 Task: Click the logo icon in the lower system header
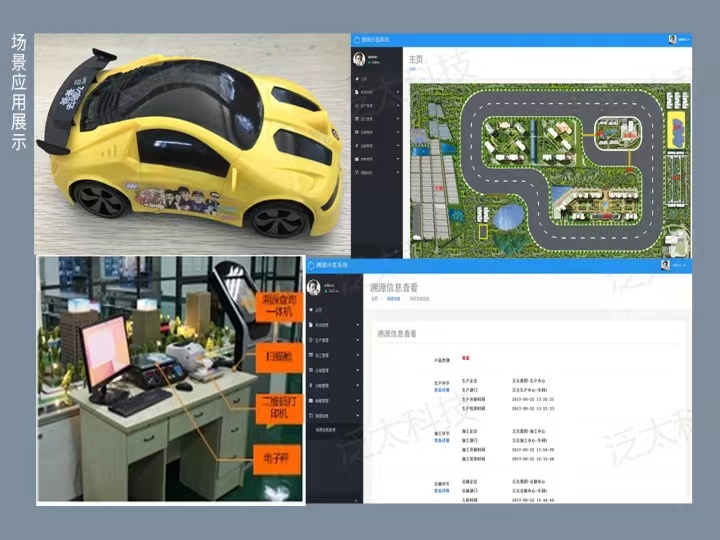tap(310, 266)
